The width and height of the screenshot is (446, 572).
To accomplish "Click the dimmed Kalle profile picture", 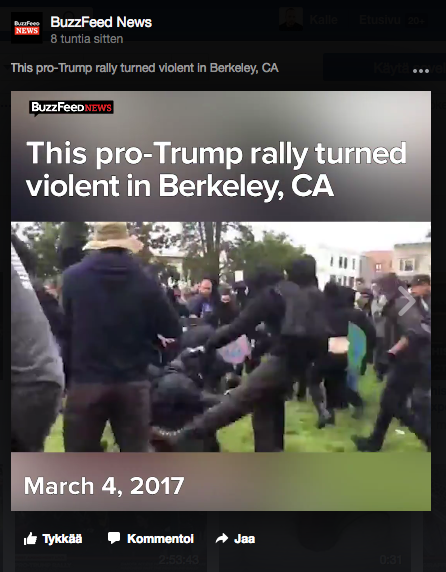I will 291,19.
